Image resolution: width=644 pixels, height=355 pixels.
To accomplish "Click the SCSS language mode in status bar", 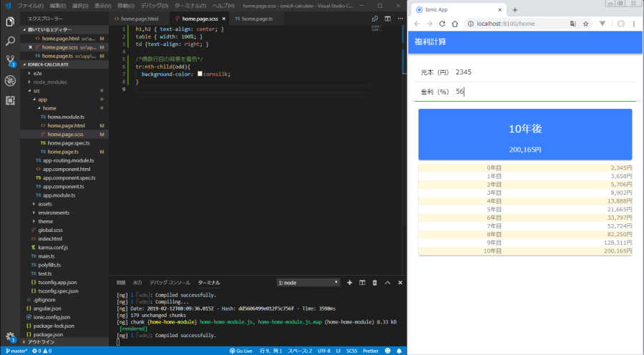I will pyautogui.click(x=352, y=351).
